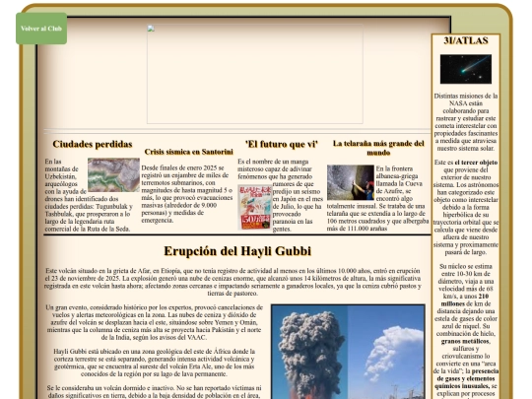Click the 'El futuro que vi' headline
Image resolution: width=532 pixels, height=399 pixels.
point(281,144)
